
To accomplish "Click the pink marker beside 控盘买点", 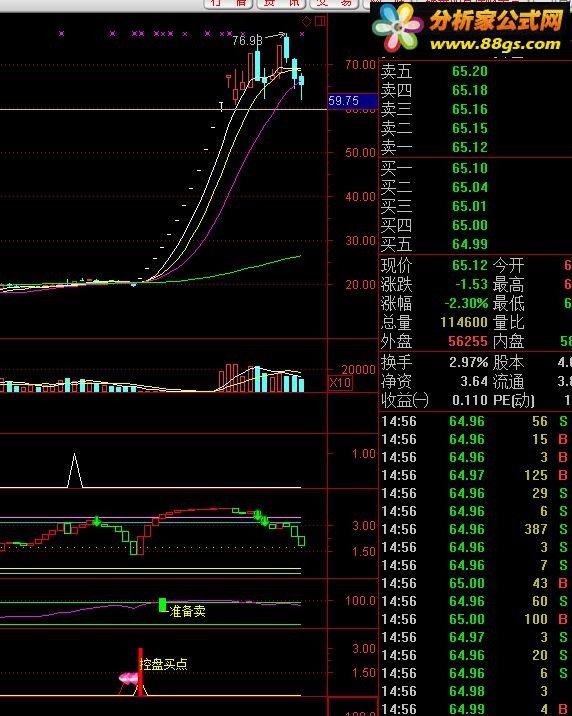I will (x=128, y=679).
